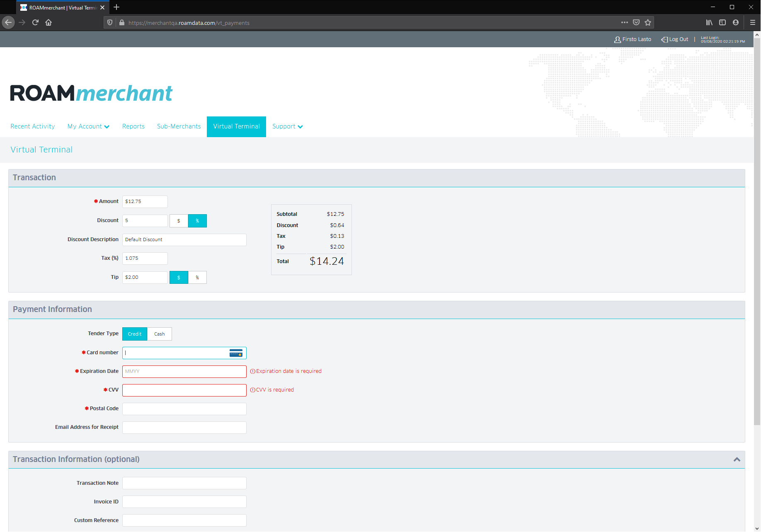This screenshot has height=532, width=761.
Task: Click the Virtual Terminal page heading
Action: [x=41, y=150]
